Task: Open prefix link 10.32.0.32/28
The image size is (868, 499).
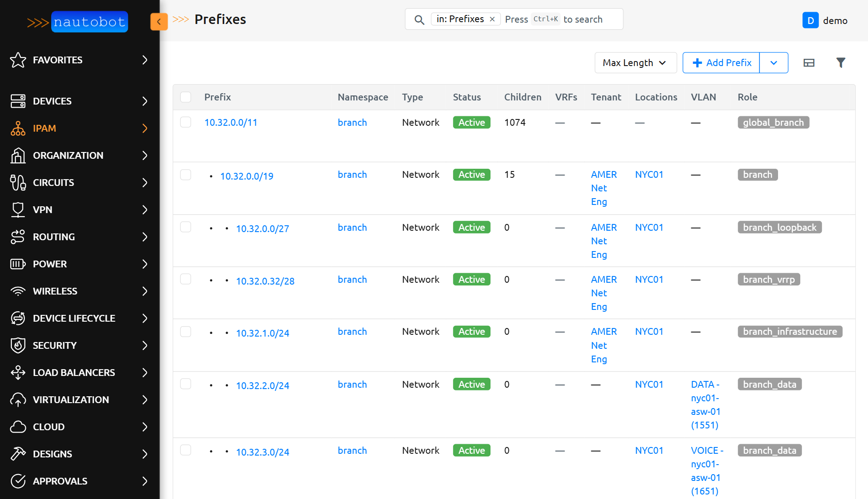Action: coord(265,281)
